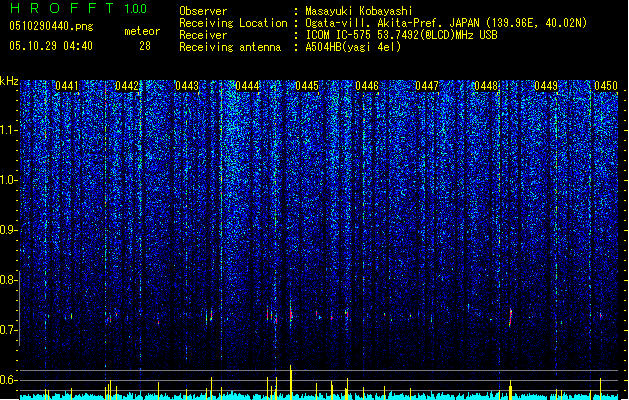Click antenna value A504HB(yagi 4el)
Image resolution: width=629 pixels, height=400 pixels.
(x=353, y=47)
